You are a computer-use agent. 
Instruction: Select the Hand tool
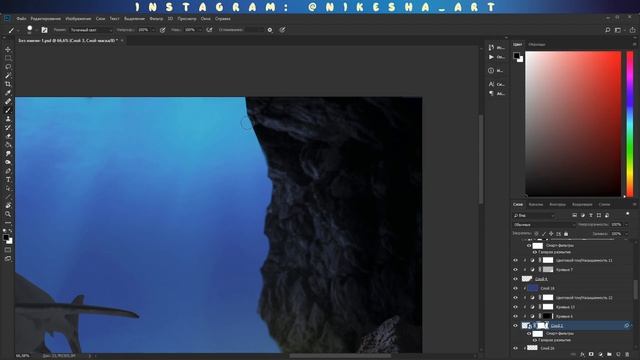click(x=8, y=205)
